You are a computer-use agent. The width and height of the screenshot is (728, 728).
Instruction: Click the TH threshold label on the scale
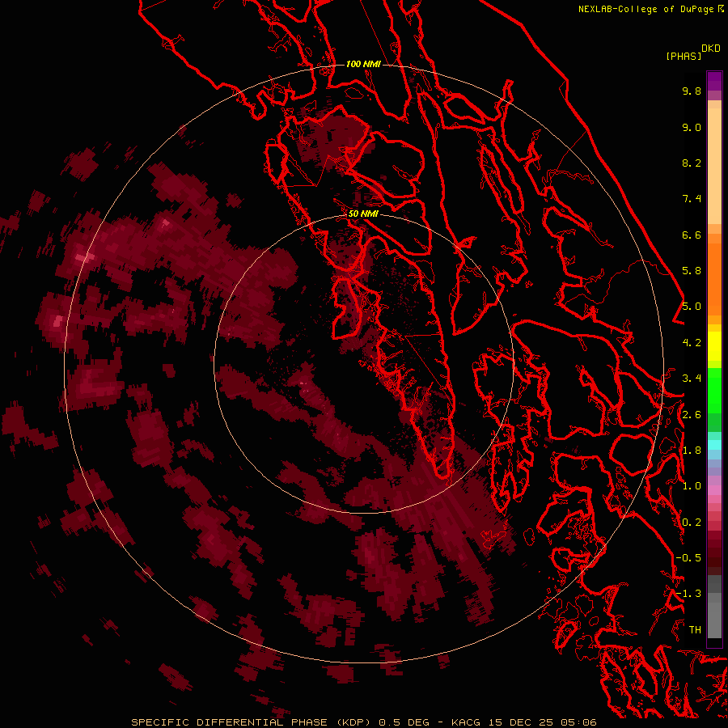click(695, 630)
